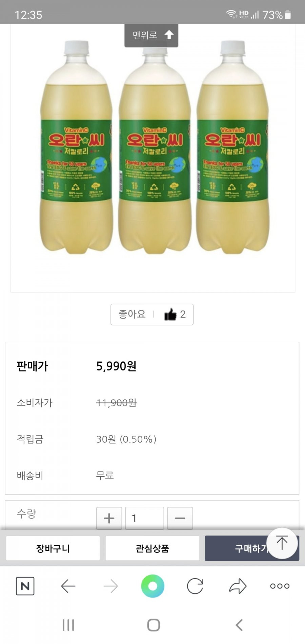Open the three-dot more menu
This screenshot has width=305, height=644.
tap(280, 586)
